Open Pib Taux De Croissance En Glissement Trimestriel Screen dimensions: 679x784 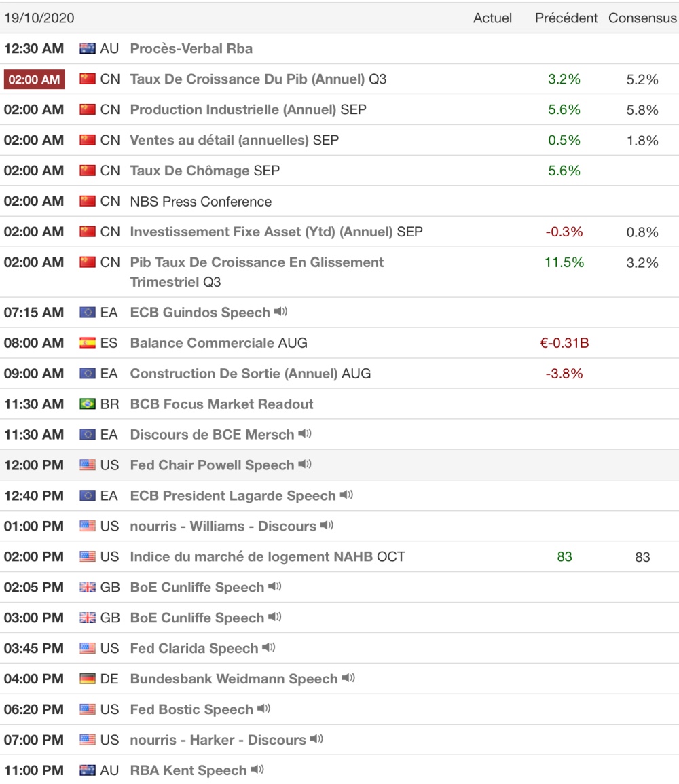coord(257,272)
